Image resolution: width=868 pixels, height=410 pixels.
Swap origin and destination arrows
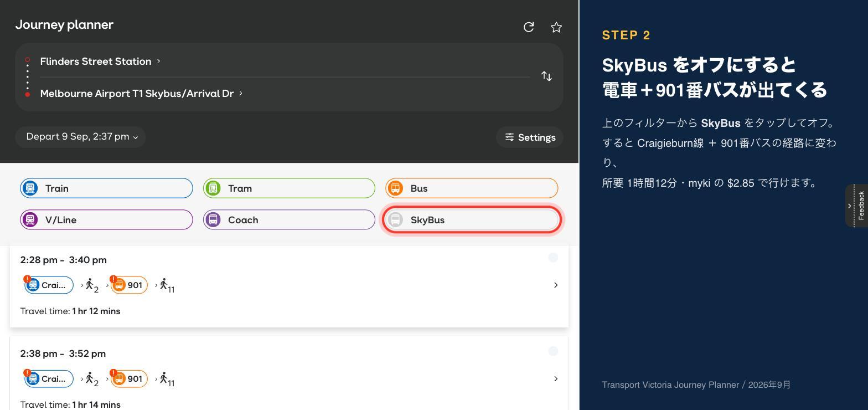tap(546, 76)
